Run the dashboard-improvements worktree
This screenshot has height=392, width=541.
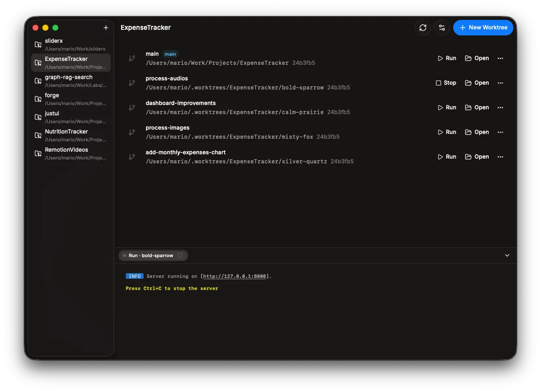(447, 108)
